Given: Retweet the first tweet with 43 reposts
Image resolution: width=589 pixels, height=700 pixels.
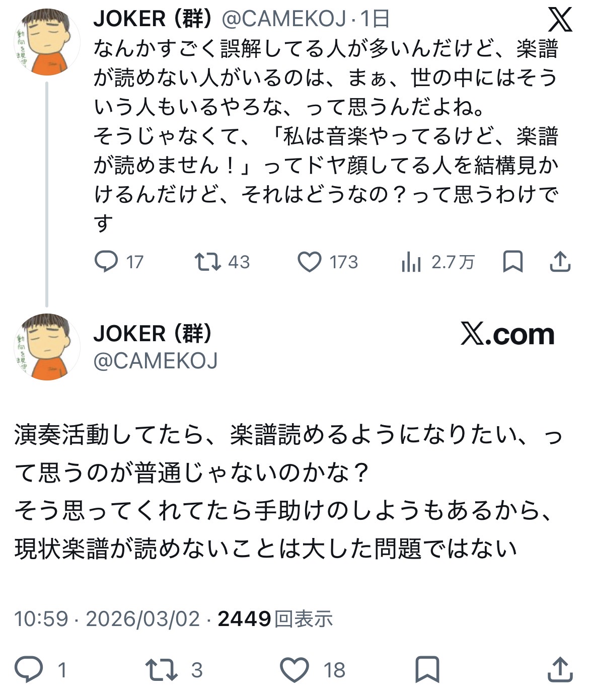Looking at the screenshot, I should 208,262.
